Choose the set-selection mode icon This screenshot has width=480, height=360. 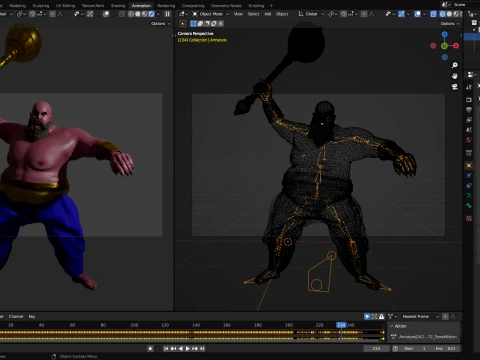click(x=193, y=24)
